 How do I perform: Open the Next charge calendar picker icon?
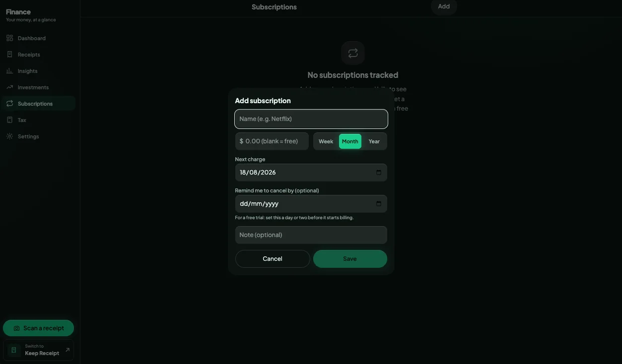[379, 173]
